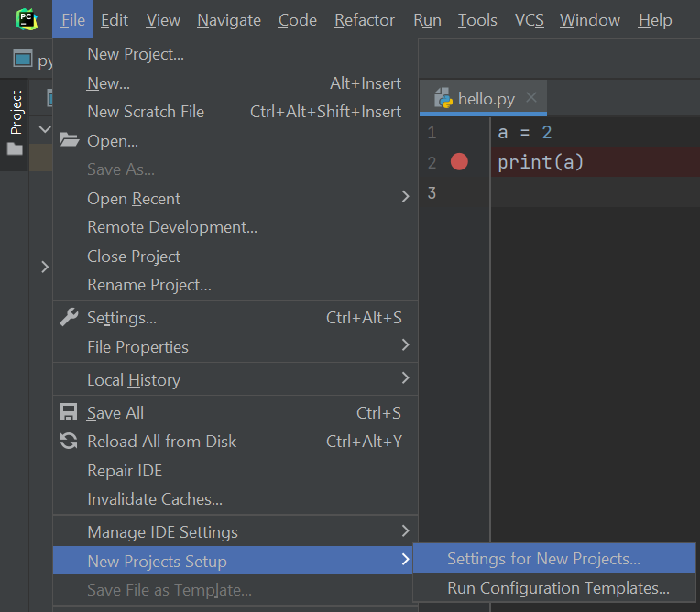Click the wrench icon beside Settings...
The width and height of the screenshot is (700, 612).
pyautogui.click(x=70, y=317)
